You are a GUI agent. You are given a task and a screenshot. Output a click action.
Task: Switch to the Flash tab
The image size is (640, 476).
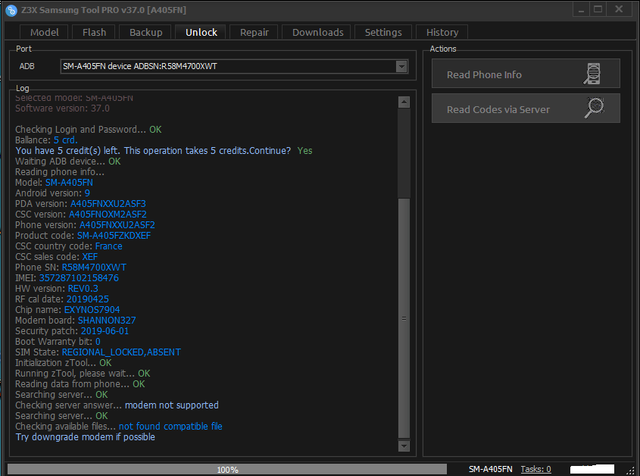pos(94,32)
